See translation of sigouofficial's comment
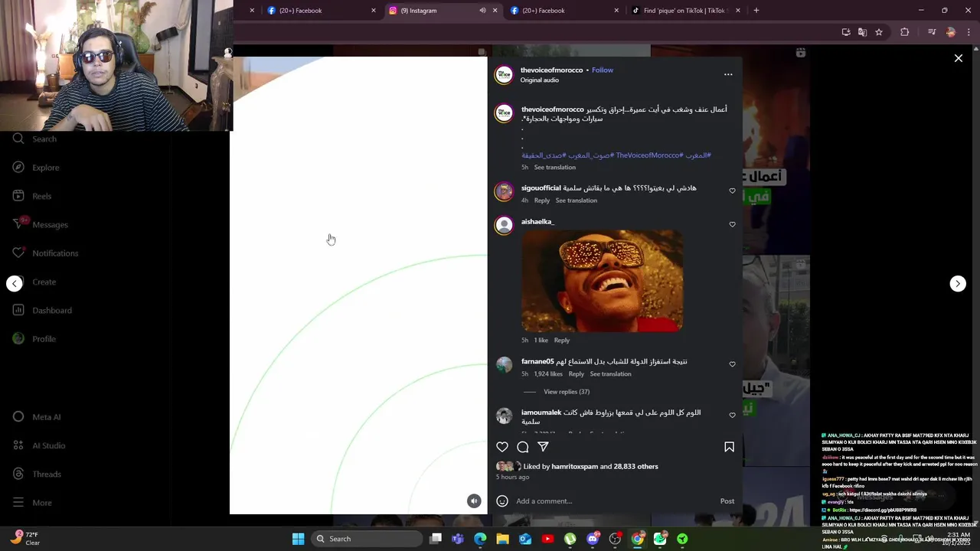Screen dimensions: 980x551 pos(577,201)
